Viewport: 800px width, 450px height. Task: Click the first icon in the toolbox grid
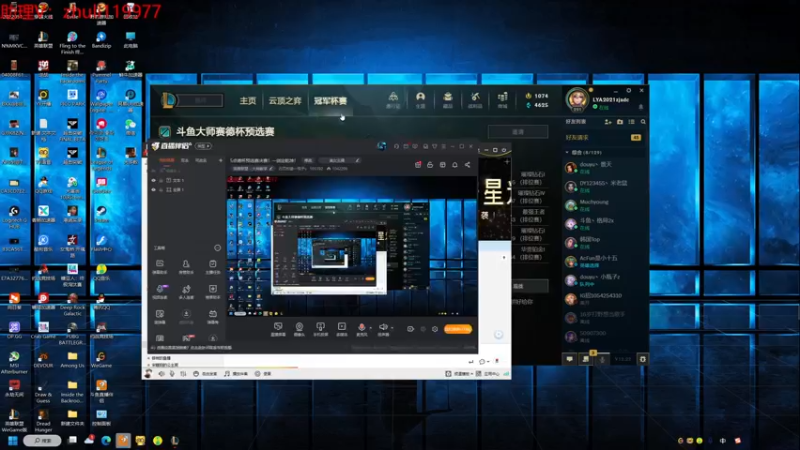(x=160, y=266)
